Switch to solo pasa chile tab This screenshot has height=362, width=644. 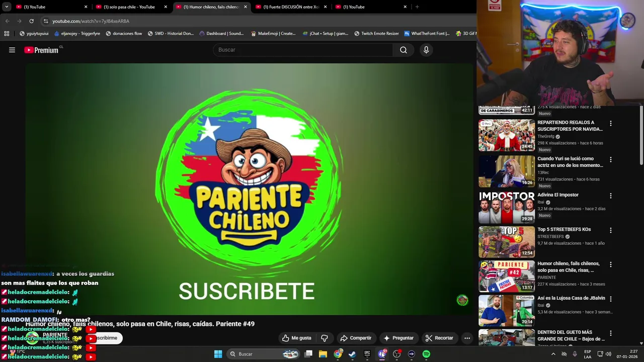pyautogui.click(x=131, y=7)
